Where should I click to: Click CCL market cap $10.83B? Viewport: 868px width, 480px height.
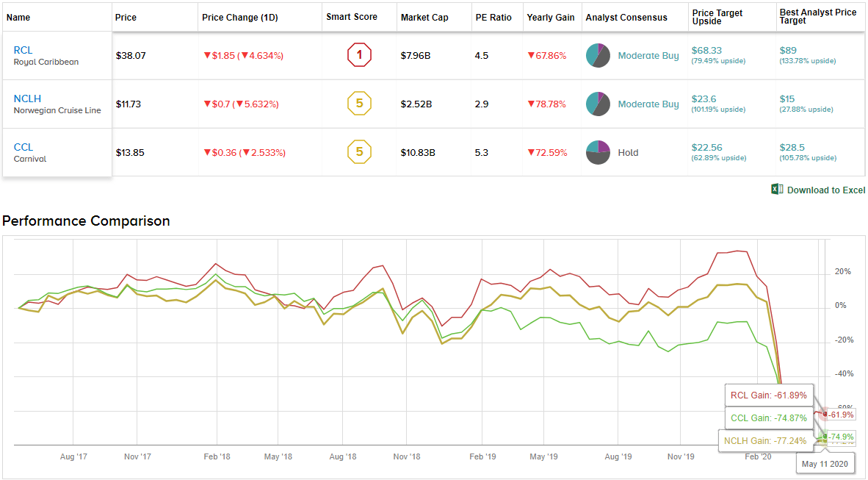[418, 152]
